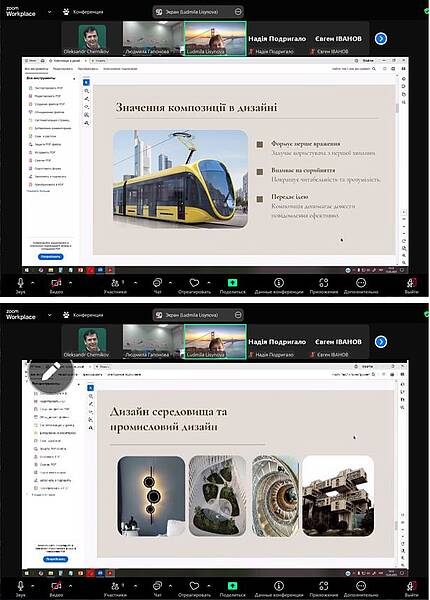Screen dimensions: 430x600
Task: Click green Share screen icon in top window
Action: click(232, 283)
